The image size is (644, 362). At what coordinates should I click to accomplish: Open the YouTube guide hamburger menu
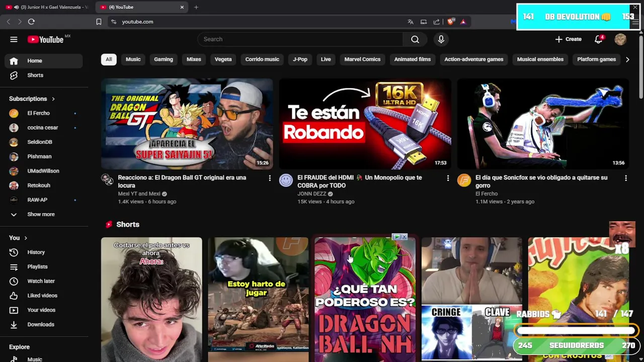coord(14,39)
